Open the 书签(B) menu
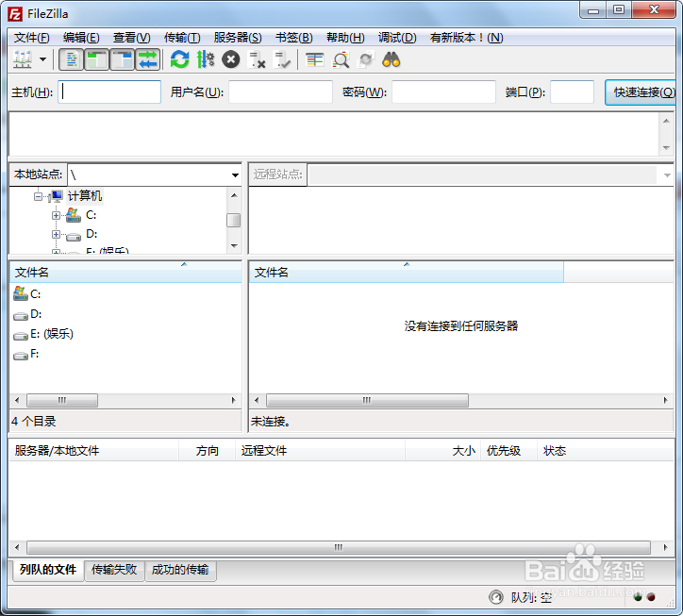 point(294,38)
